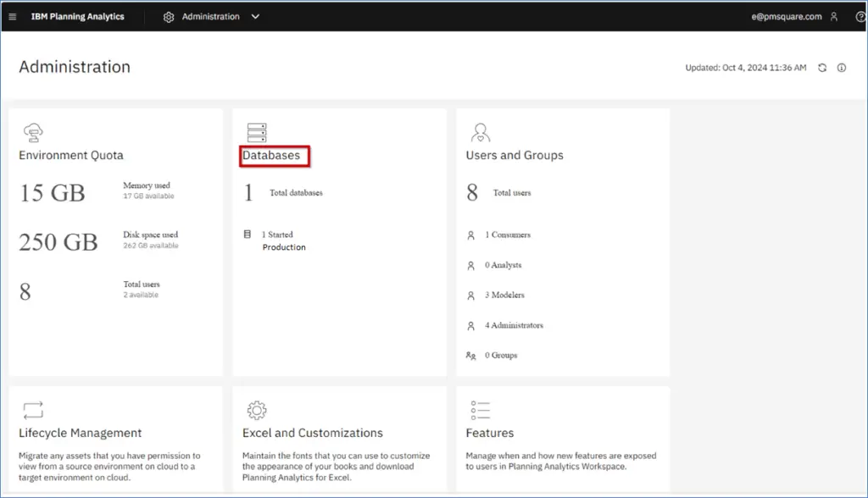Open the Lifecycle Management tile title
The width and height of the screenshot is (868, 498).
tap(81, 433)
